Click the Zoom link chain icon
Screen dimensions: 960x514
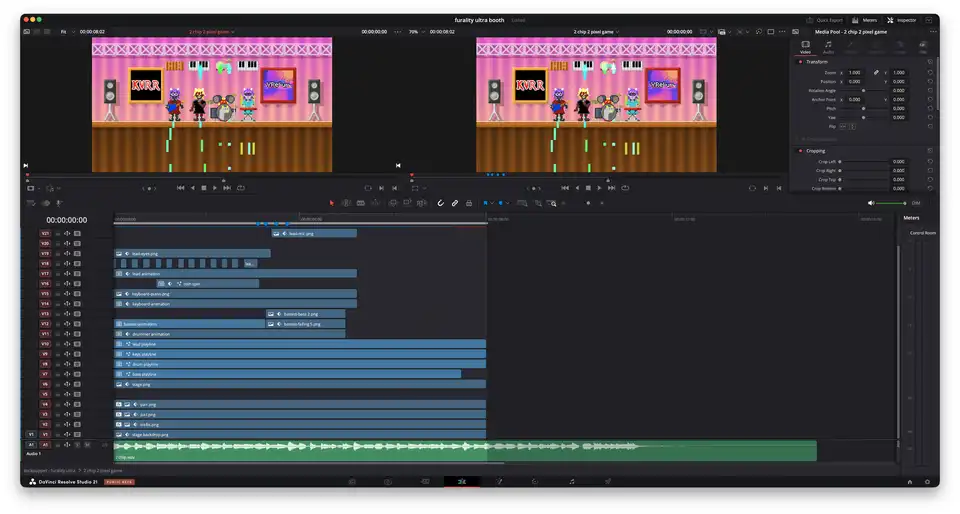click(x=876, y=72)
